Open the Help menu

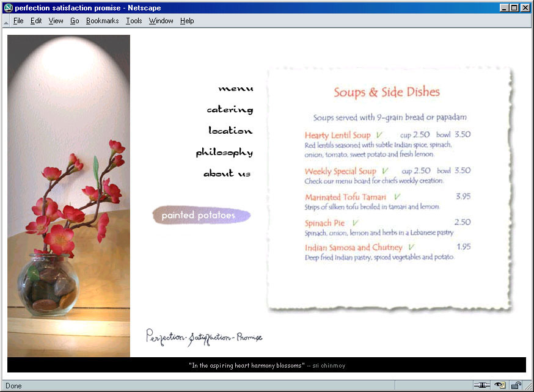187,21
